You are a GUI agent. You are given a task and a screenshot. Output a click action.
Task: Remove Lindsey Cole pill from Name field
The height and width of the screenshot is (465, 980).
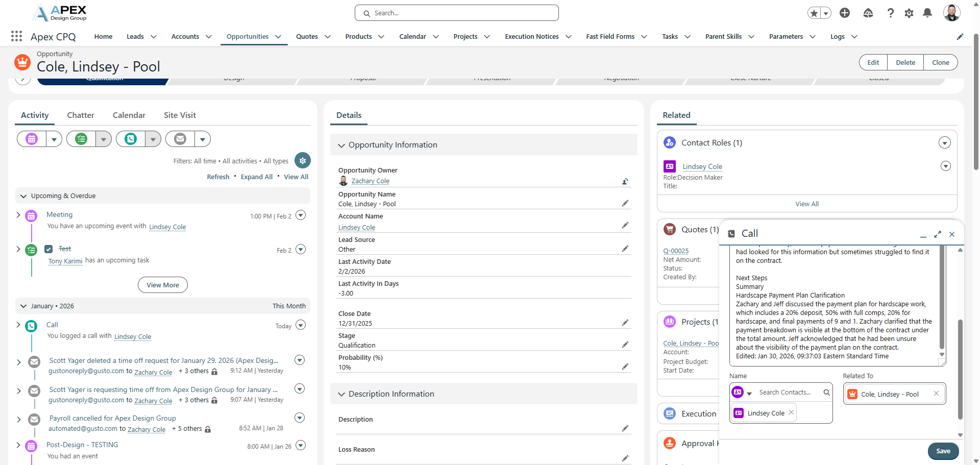point(791,412)
